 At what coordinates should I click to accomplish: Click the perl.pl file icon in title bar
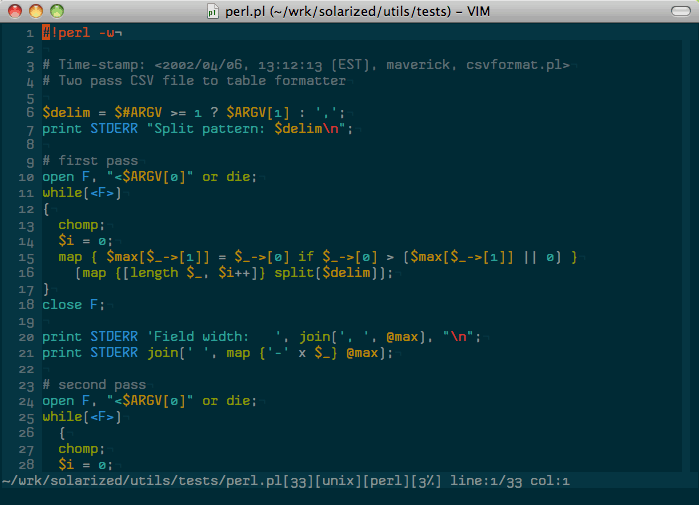tap(213, 11)
